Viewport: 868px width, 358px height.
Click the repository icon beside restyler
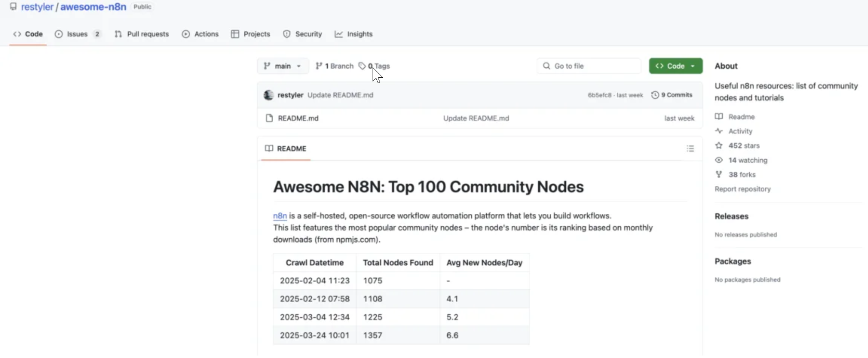(13, 7)
